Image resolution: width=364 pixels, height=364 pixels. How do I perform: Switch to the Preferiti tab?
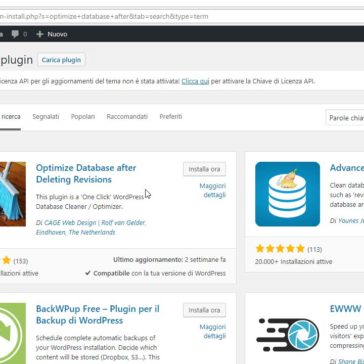(x=171, y=117)
